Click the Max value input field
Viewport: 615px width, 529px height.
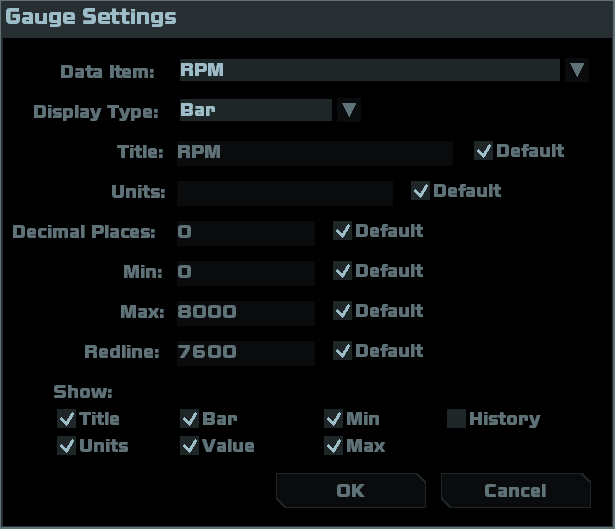245,312
